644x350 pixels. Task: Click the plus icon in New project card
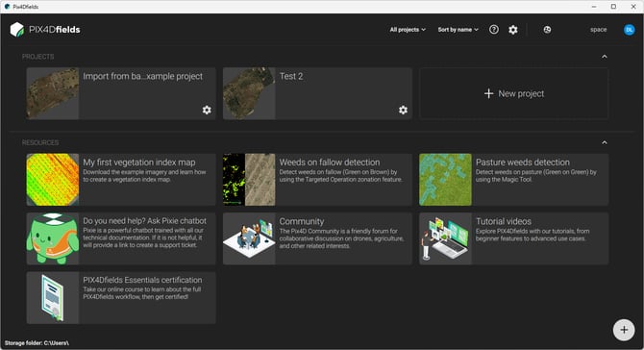[x=488, y=93]
